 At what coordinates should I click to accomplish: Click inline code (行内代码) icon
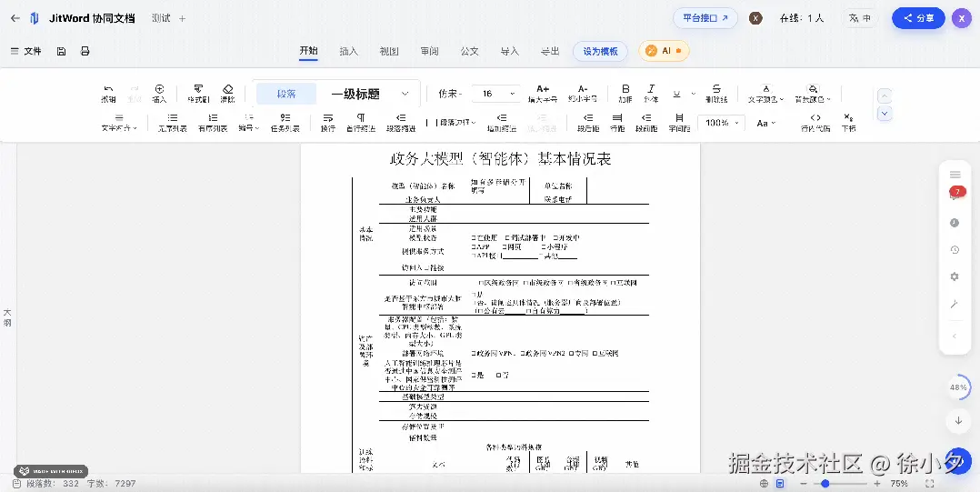pyautogui.click(x=815, y=123)
